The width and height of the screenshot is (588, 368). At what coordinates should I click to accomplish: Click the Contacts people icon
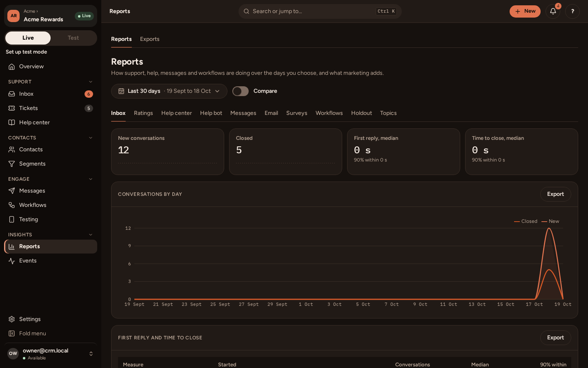point(12,150)
